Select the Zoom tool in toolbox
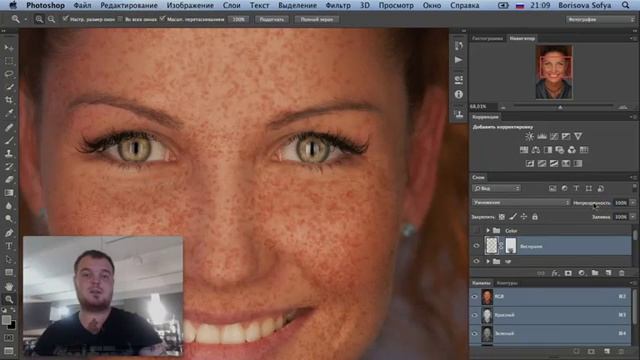 [x=9, y=300]
